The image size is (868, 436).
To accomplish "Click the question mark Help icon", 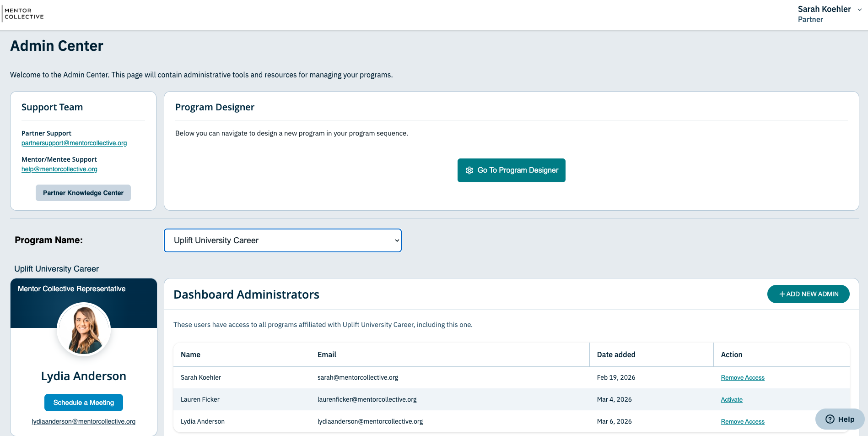I will tap(830, 419).
